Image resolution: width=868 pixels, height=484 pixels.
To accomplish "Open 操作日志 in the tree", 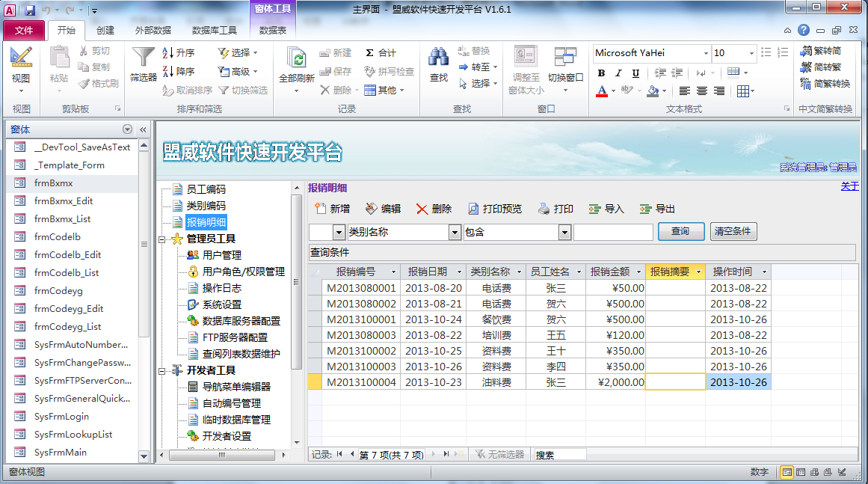I will 221,288.
